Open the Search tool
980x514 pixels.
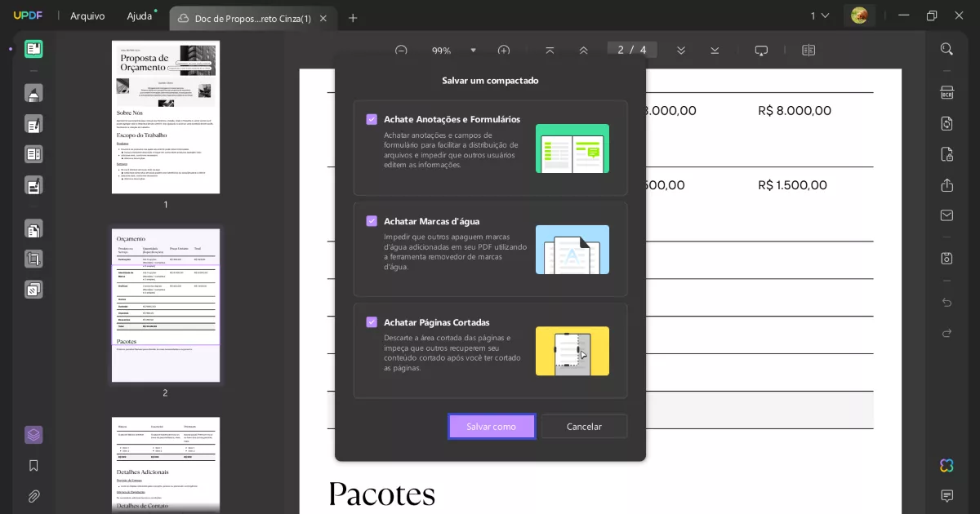tap(946, 48)
